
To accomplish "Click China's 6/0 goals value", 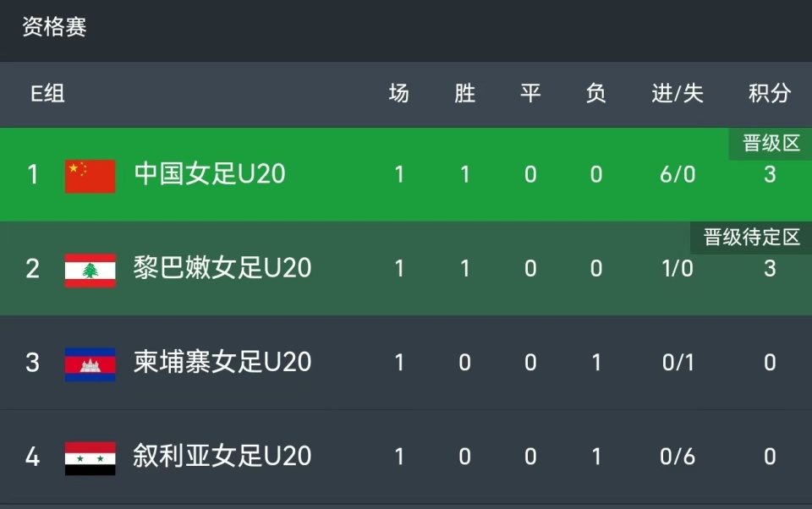I will coord(678,175).
